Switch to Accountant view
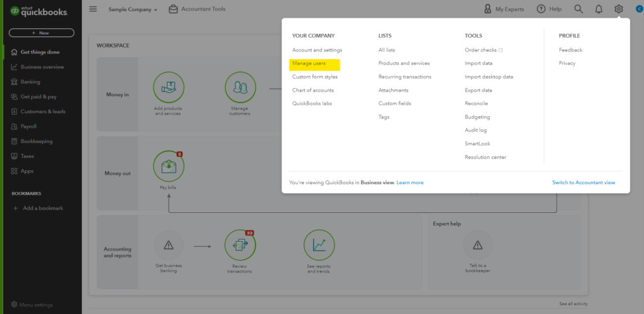 click(x=584, y=182)
